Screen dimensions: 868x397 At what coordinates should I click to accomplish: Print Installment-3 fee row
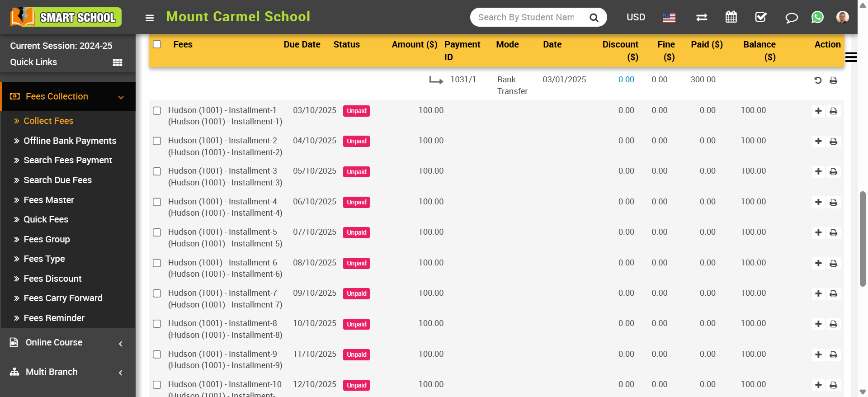click(x=834, y=171)
